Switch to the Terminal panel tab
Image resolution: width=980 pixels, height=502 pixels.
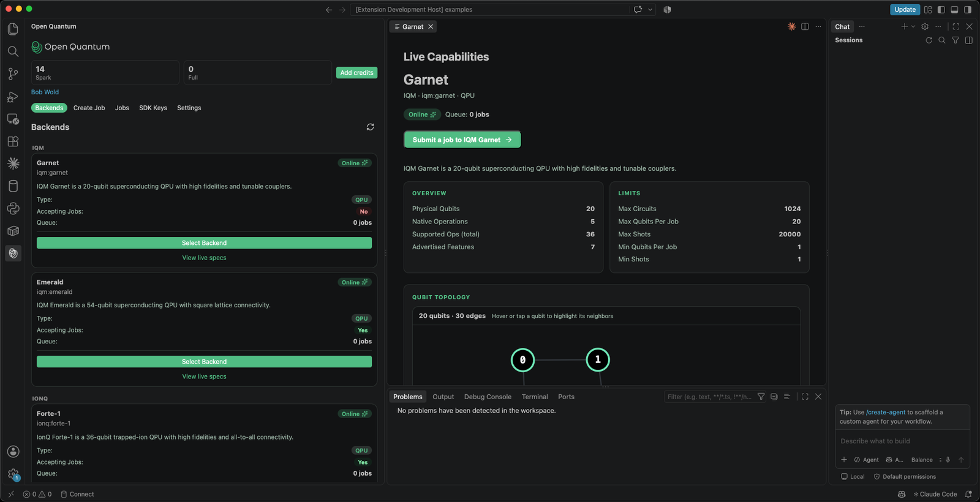click(535, 397)
